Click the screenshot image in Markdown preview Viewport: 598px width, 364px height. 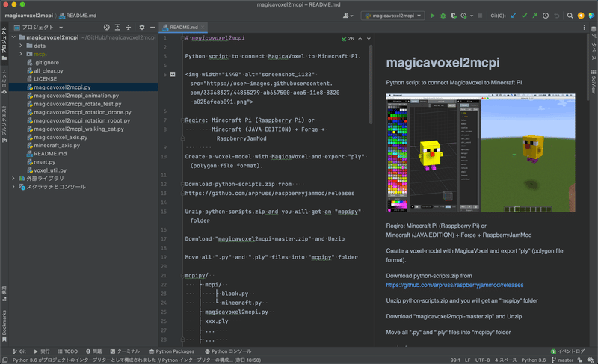(x=481, y=152)
